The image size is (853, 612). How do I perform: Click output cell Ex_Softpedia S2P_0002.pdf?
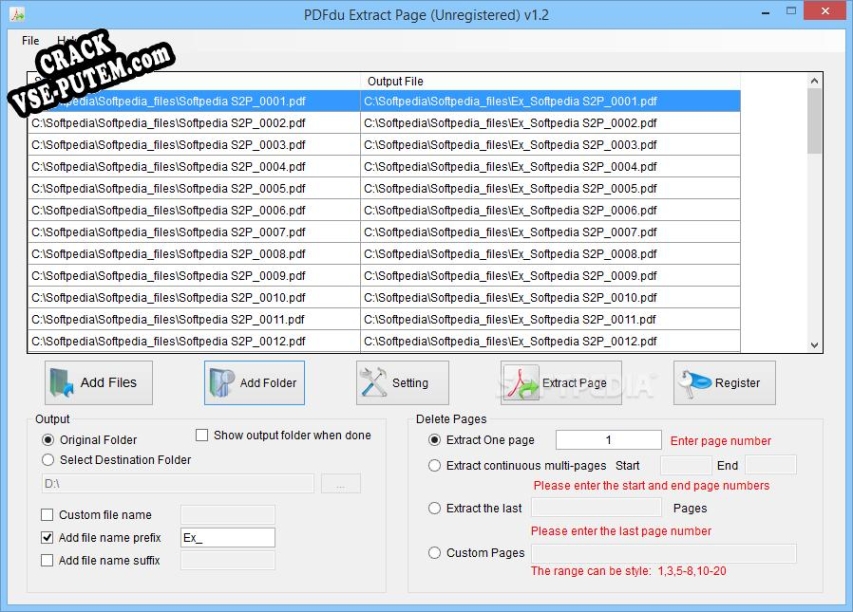[x=550, y=123]
